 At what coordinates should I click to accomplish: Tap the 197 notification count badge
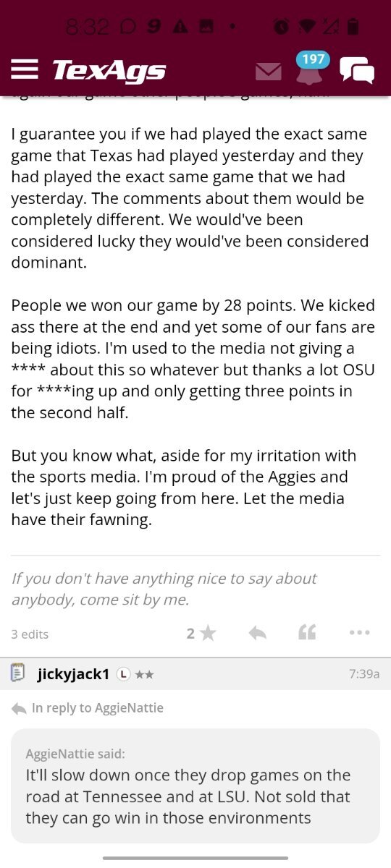click(313, 59)
